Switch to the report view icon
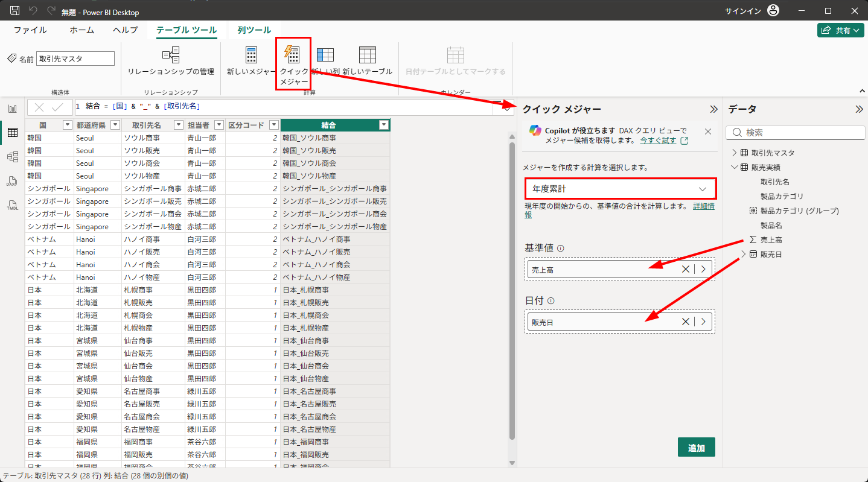The height and width of the screenshot is (482, 868). click(x=12, y=109)
